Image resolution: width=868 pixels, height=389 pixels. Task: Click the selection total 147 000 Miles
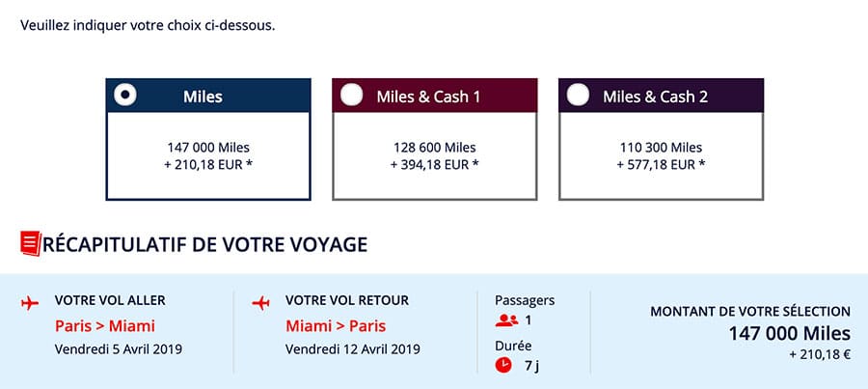coord(789,333)
